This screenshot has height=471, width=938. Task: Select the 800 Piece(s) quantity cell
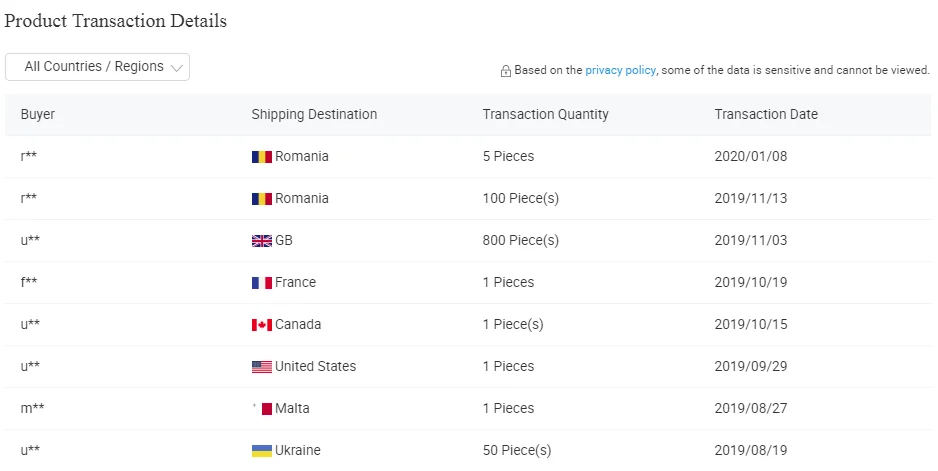click(520, 241)
